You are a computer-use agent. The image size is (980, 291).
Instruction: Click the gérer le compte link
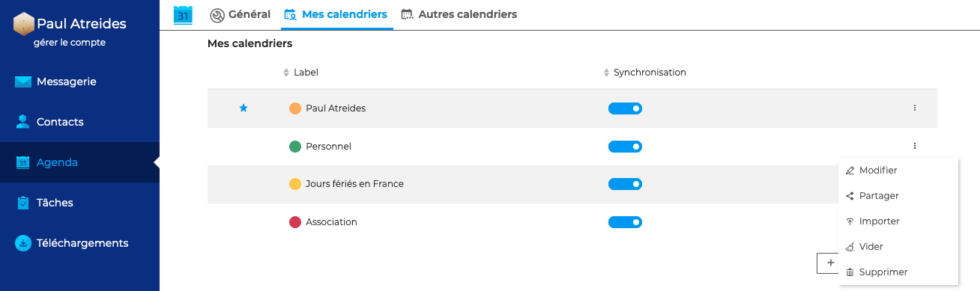(70, 43)
